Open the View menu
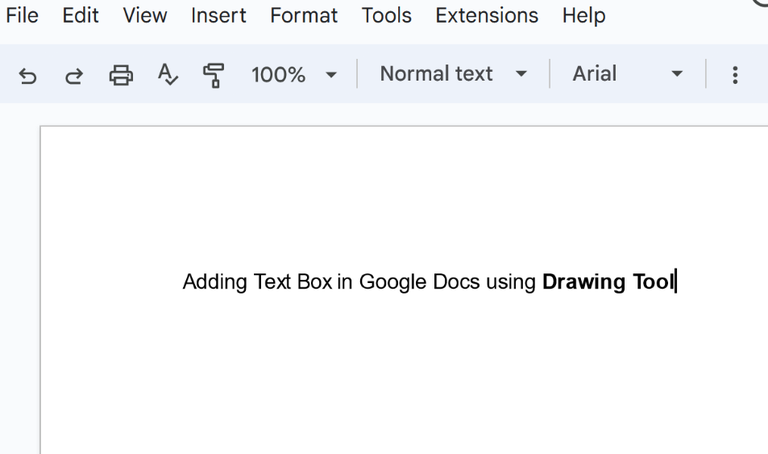Image resolution: width=768 pixels, height=454 pixels. point(145,16)
